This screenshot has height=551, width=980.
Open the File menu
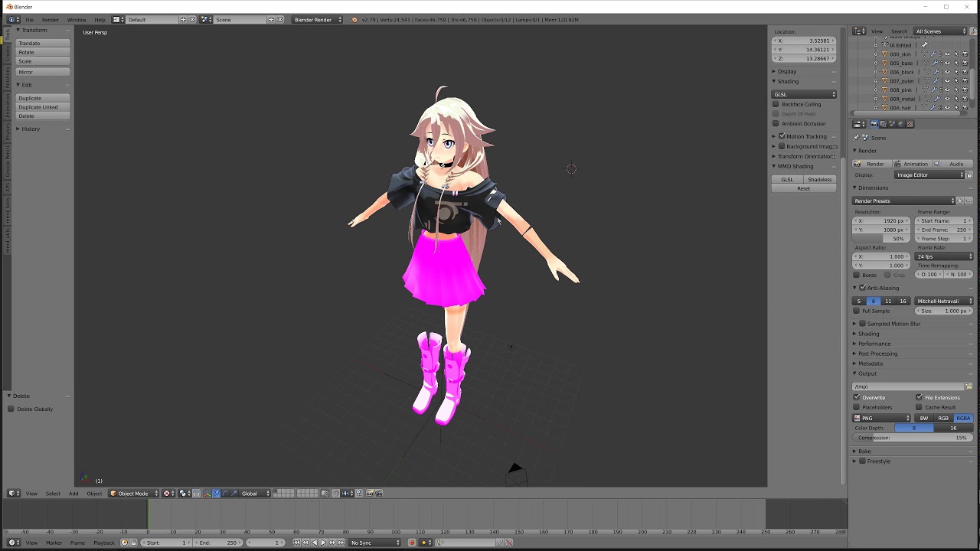pyautogui.click(x=29, y=19)
